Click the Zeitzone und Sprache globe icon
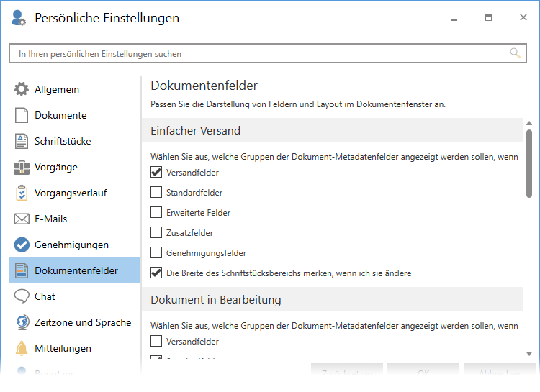The width and height of the screenshot is (540, 392). click(x=22, y=322)
